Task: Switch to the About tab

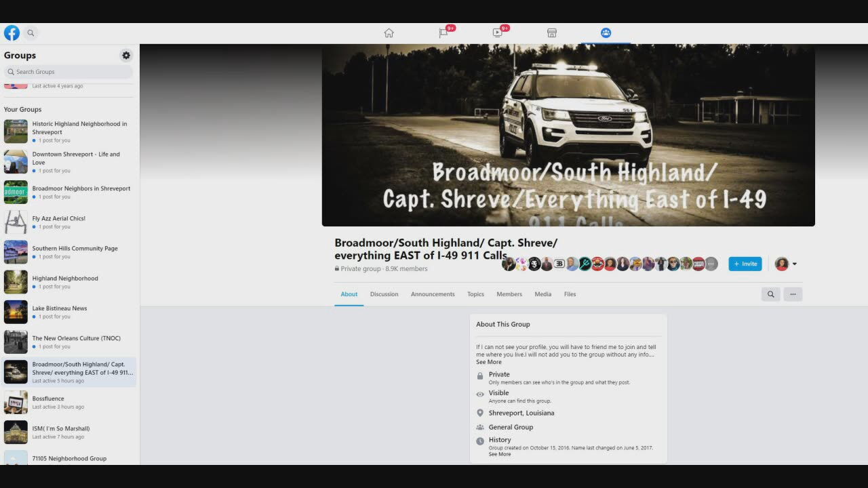Action: (x=349, y=294)
